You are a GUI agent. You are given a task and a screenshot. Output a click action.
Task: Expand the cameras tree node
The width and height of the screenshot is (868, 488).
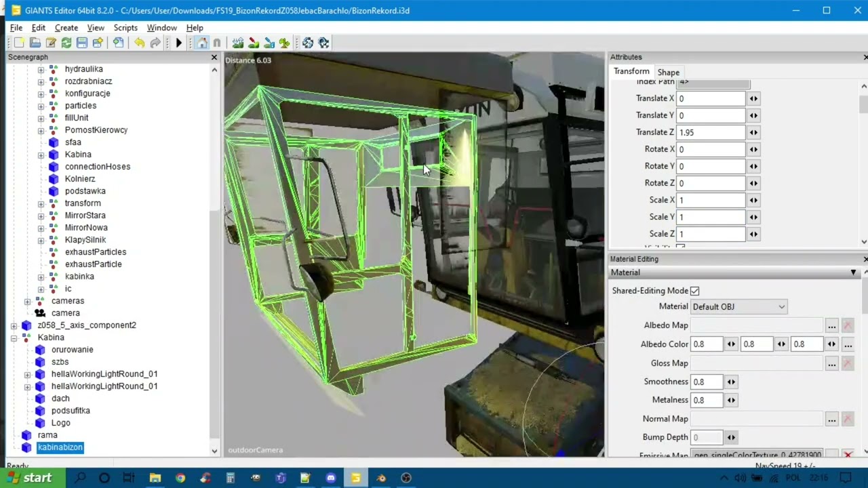pyautogui.click(x=27, y=301)
